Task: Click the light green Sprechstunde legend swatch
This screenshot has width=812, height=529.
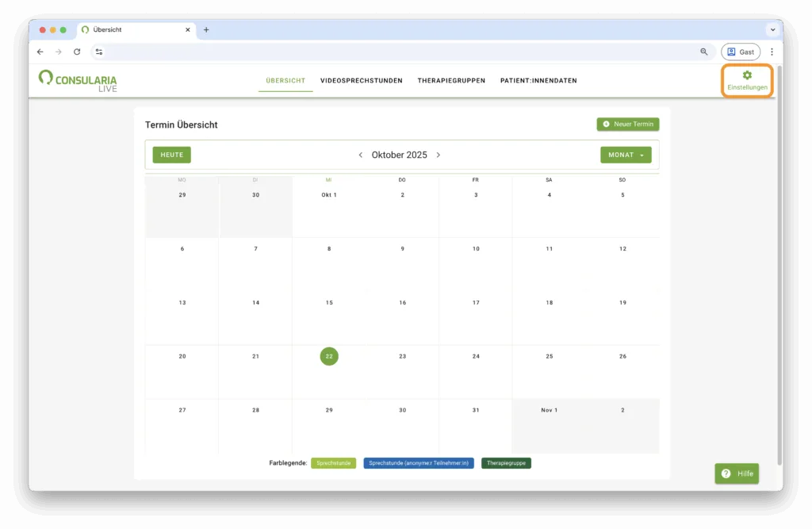Action: point(333,463)
